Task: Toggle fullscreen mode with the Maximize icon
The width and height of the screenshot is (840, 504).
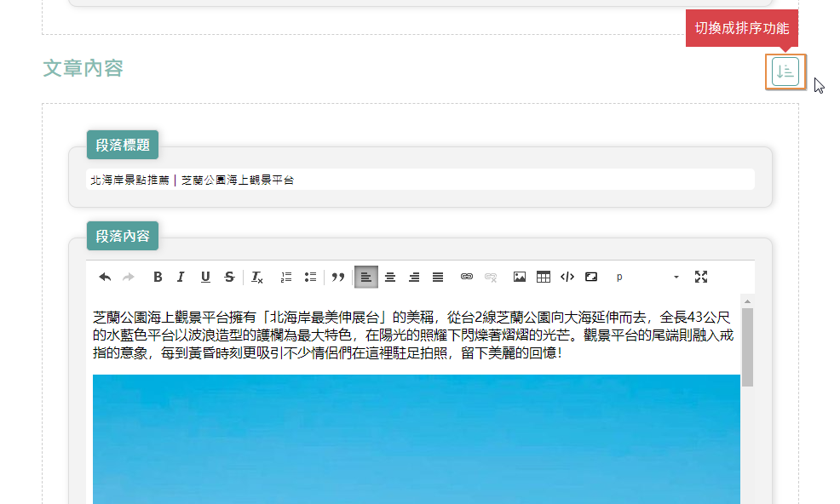Action: (x=701, y=277)
